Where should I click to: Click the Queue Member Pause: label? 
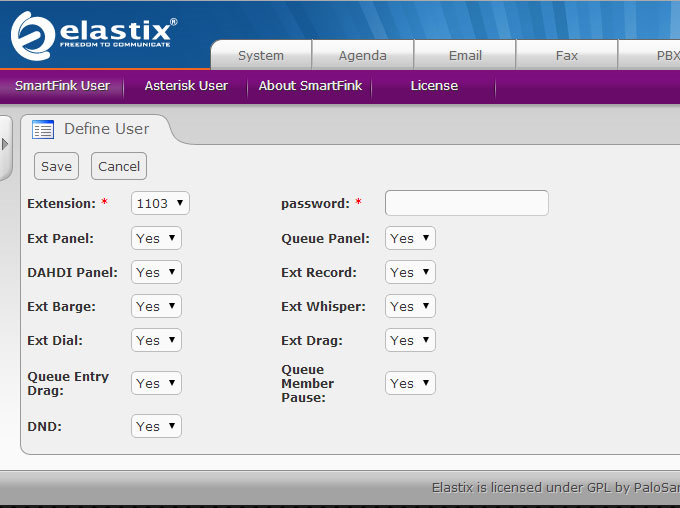point(307,383)
